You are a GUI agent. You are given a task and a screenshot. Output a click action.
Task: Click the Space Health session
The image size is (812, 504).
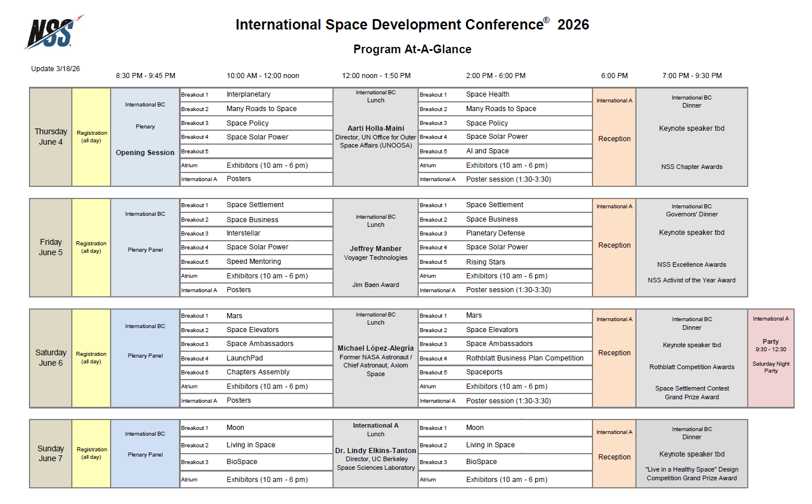[x=488, y=94]
